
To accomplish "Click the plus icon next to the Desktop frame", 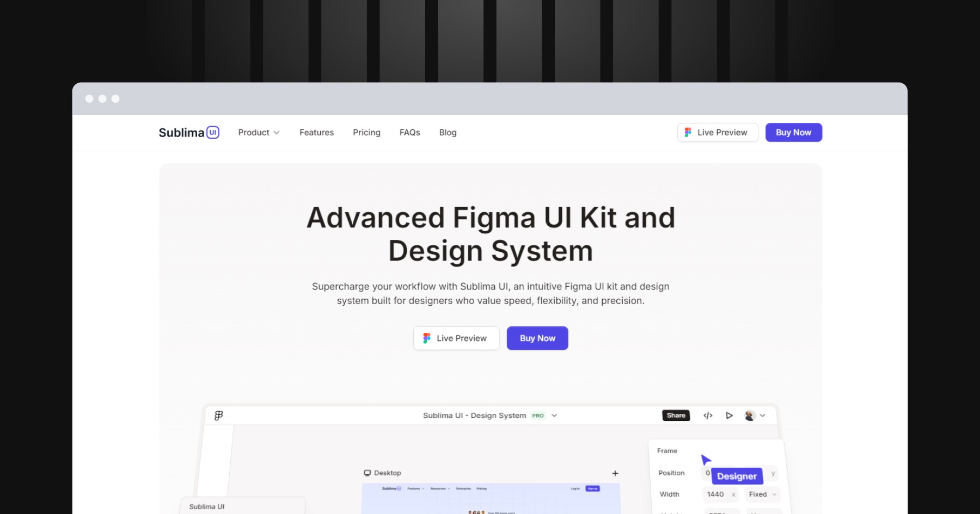I will click(615, 473).
